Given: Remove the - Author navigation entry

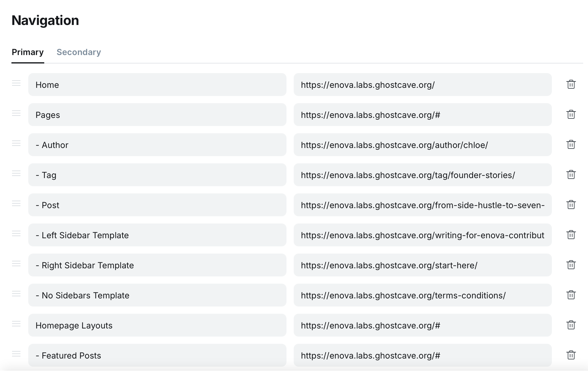Looking at the screenshot, I should pyautogui.click(x=571, y=145).
